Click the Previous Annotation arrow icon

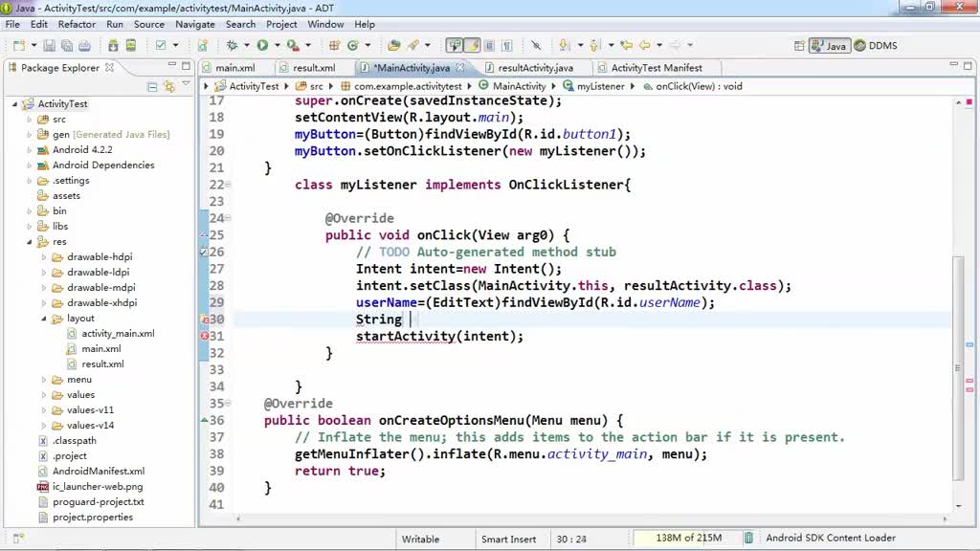(x=594, y=46)
